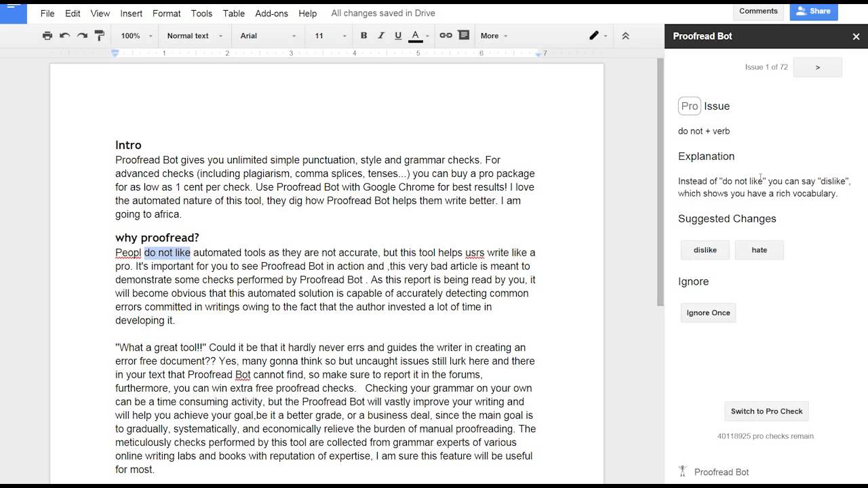
Task: Open the Add-ons menu
Action: (271, 13)
